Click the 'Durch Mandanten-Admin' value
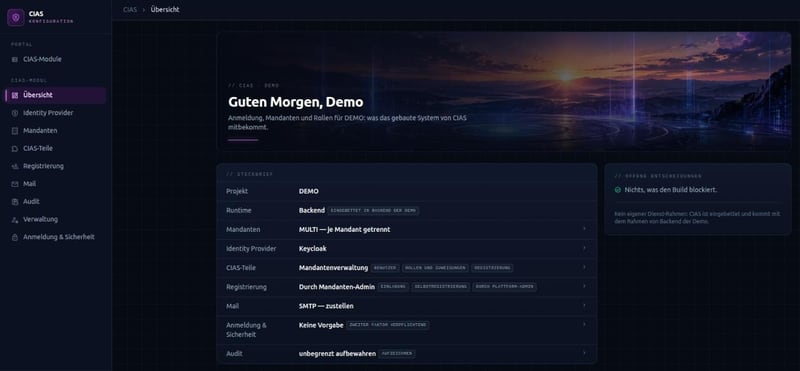The height and width of the screenshot is (371, 800). click(337, 287)
